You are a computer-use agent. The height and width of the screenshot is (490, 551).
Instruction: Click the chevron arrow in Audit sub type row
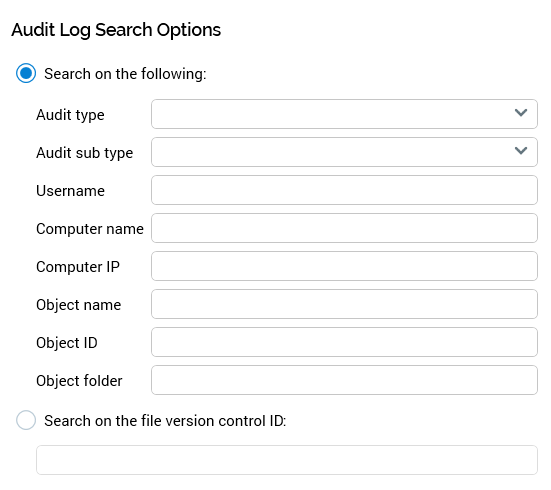[521, 150]
